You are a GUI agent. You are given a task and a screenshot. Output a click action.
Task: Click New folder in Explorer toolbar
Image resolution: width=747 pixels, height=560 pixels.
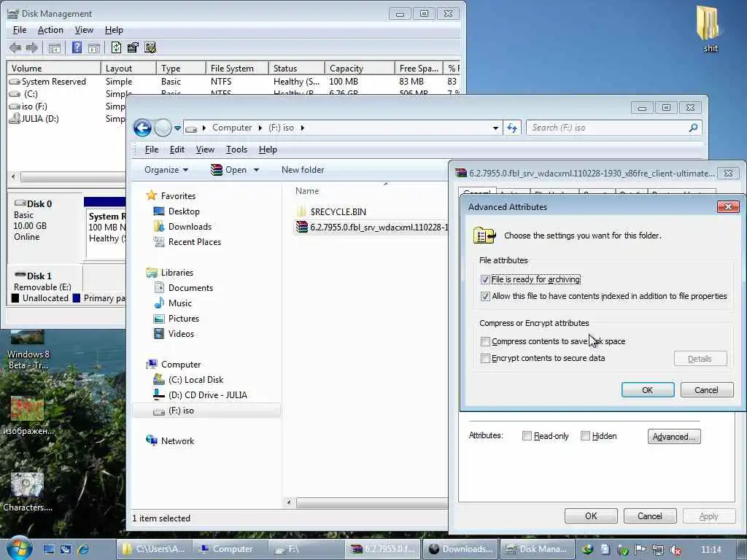[303, 170]
